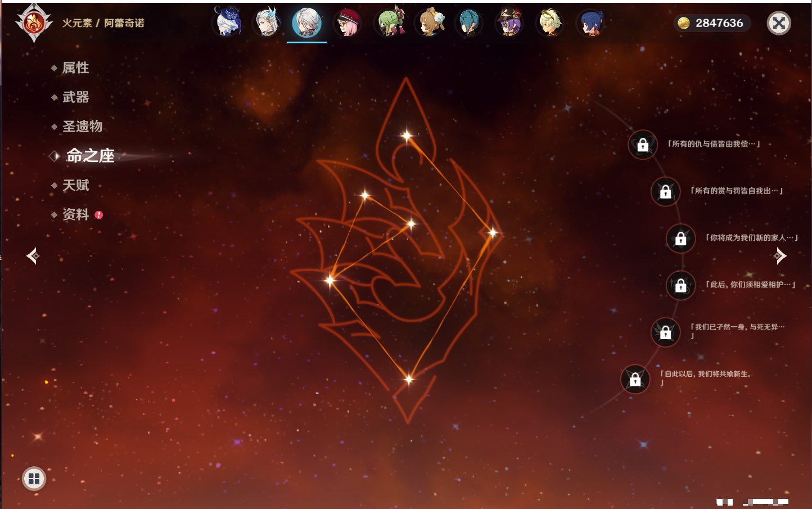Screen dimensions: 812x509
Task: Select the white-haired Neuvillette avatar
Action: point(267,22)
